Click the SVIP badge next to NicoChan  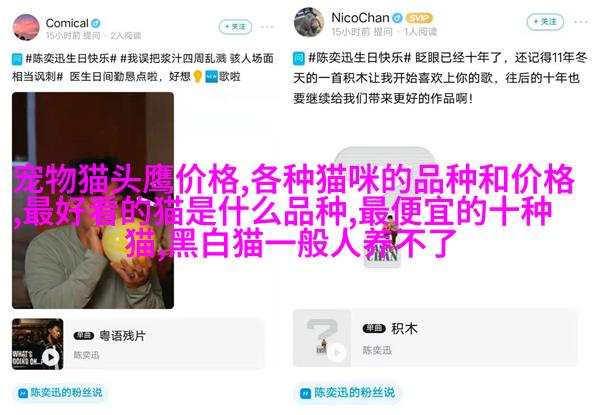pyautogui.click(x=419, y=18)
